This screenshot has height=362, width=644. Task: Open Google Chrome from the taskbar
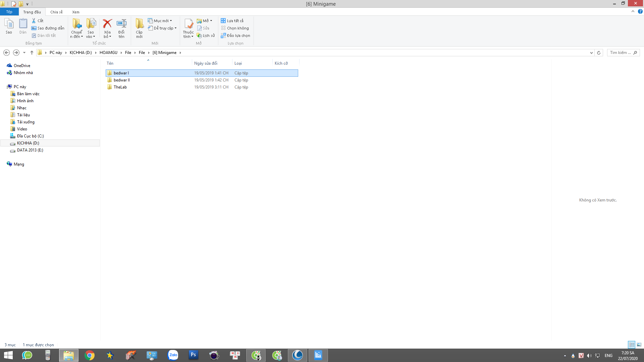click(x=89, y=355)
